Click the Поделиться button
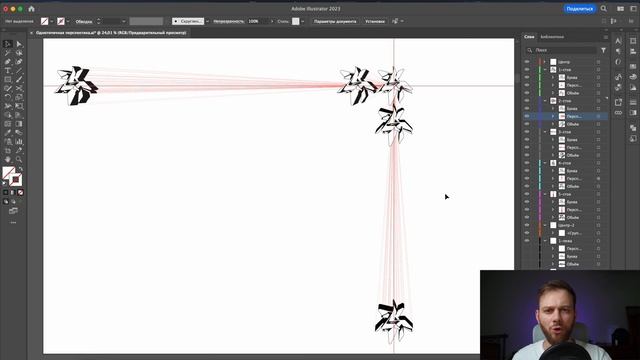The width and height of the screenshot is (640, 360). [580, 9]
